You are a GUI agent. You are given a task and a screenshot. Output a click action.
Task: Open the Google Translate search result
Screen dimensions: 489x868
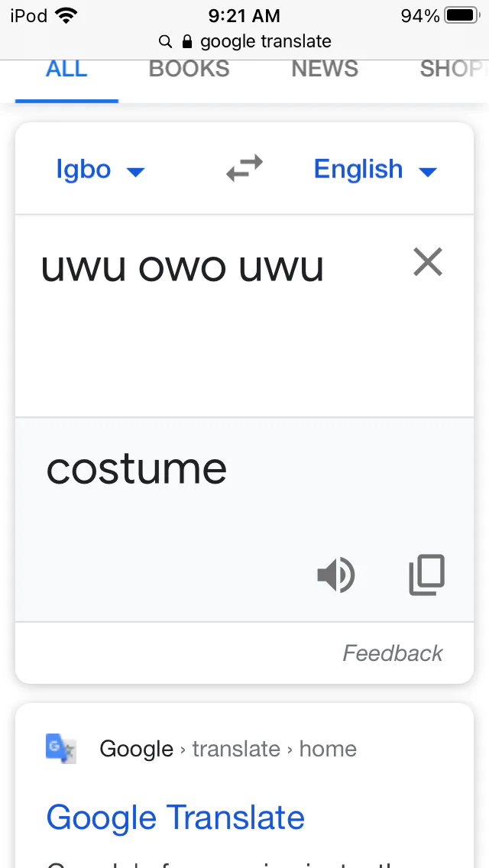pyautogui.click(x=175, y=818)
